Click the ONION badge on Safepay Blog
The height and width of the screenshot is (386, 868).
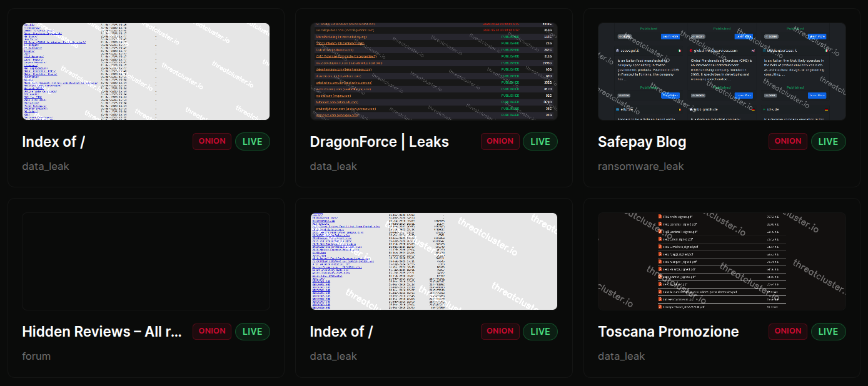coord(788,141)
